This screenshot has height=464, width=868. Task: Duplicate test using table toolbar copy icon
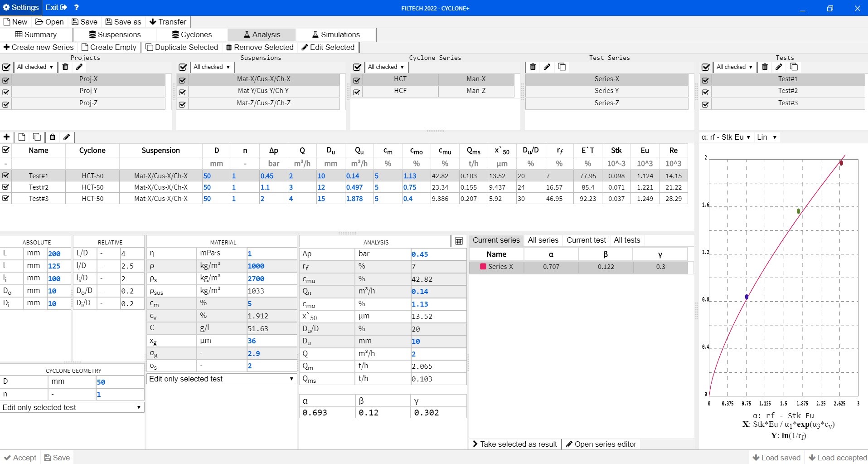(x=37, y=137)
